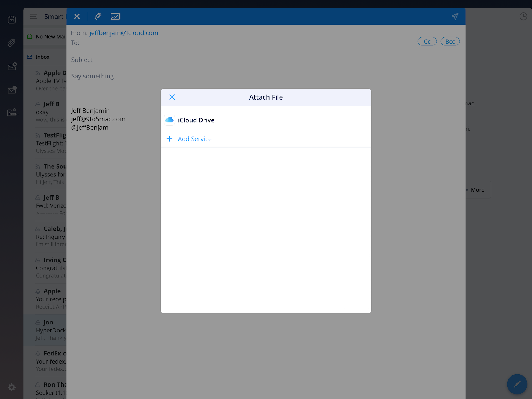Open the calendar icon in left sidebar
Screen dimensions: 532x399
click(12, 19)
